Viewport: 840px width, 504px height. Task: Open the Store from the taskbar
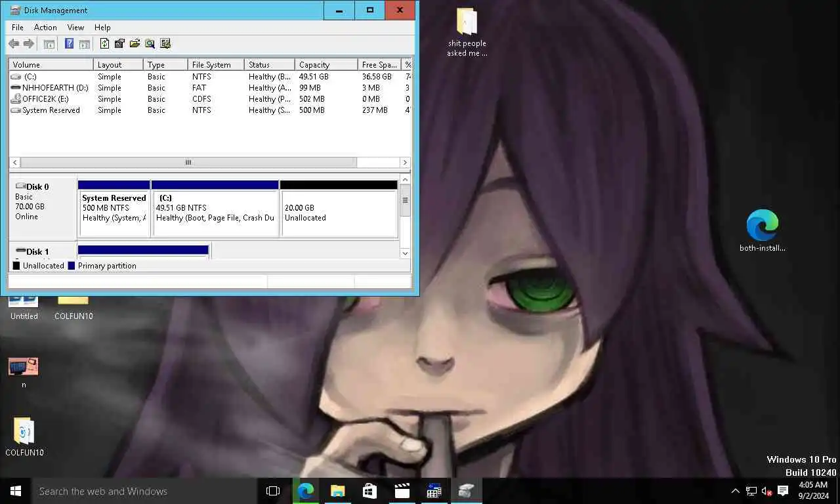(369, 491)
